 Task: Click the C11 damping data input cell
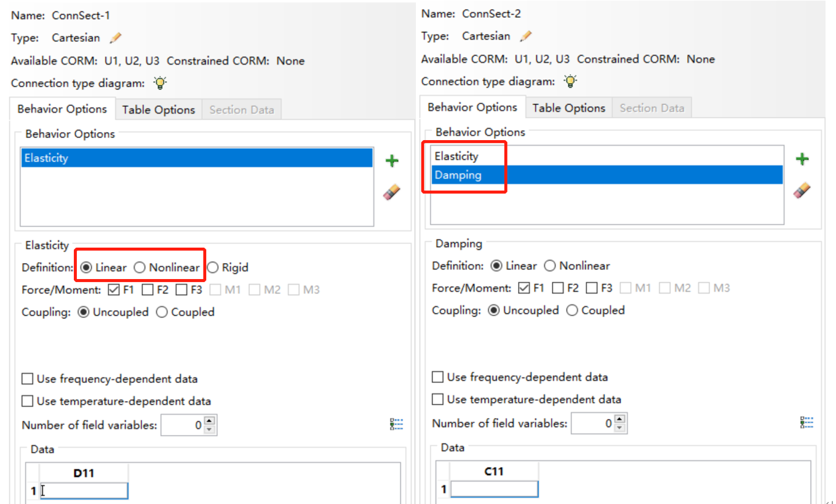[494, 490]
